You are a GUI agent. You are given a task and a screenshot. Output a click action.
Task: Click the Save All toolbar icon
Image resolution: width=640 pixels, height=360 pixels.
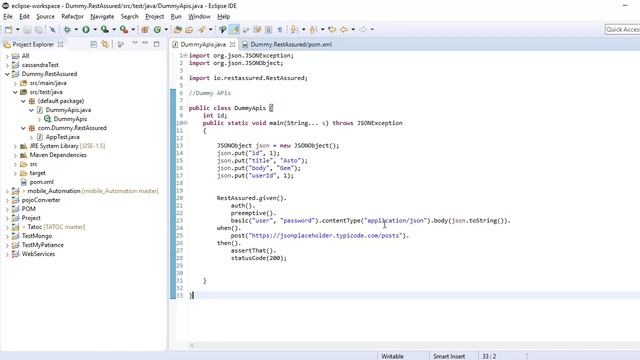click(38, 29)
